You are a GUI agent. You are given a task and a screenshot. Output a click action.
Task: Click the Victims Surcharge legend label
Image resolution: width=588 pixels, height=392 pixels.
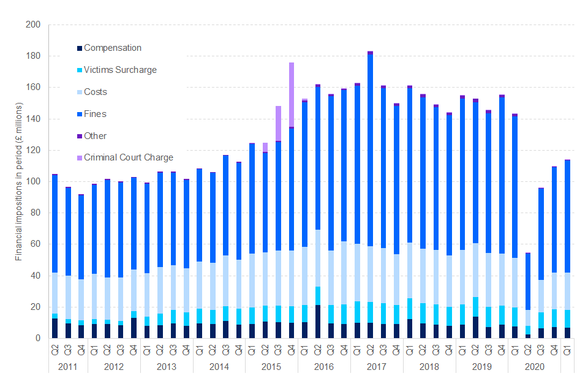click(x=120, y=70)
